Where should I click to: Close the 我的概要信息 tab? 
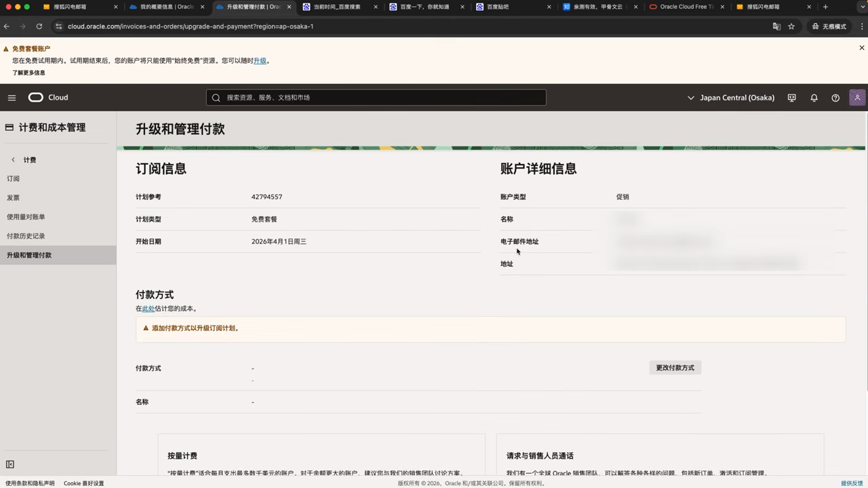pos(202,7)
